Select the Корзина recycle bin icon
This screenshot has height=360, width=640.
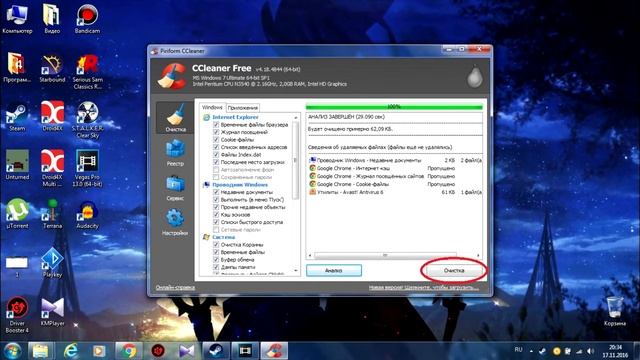coord(615,311)
